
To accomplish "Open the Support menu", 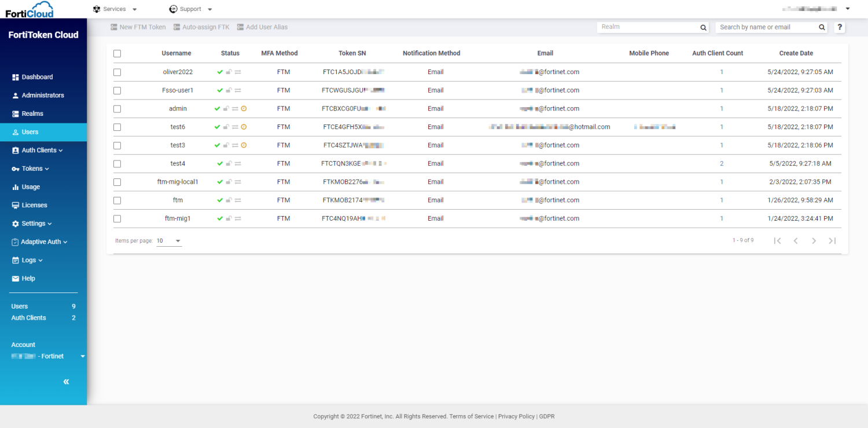I will [190, 9].
